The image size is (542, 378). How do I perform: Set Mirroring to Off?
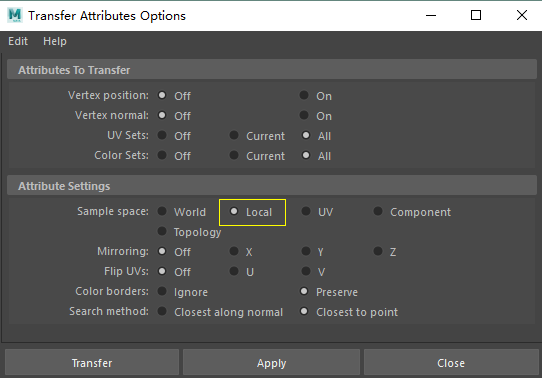162,251
